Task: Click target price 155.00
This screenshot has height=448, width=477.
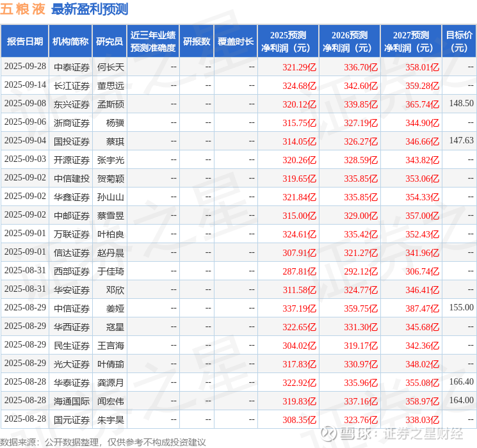Action: 462,307
